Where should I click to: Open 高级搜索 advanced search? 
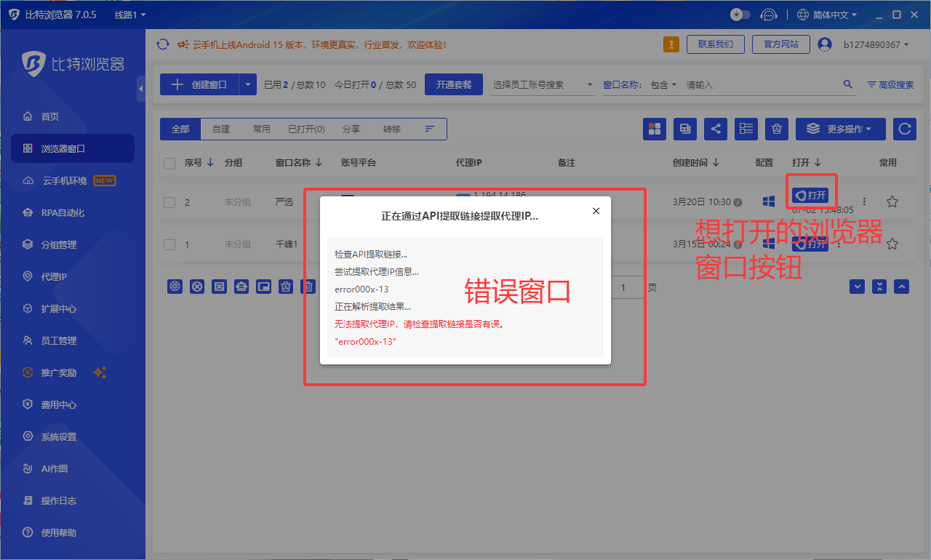tap(891, 84)
